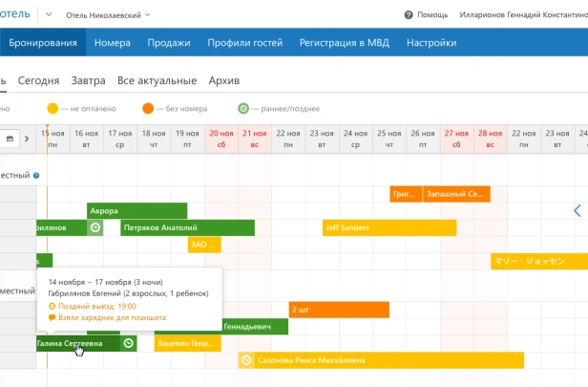Screen dimensions: 588x387
Task: Click the calendar date picker icon
Action: click(x=10, y=139)
